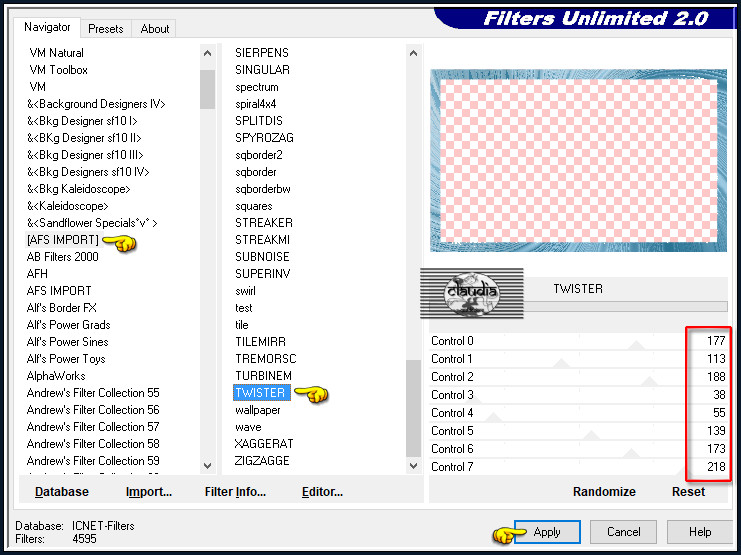The image size is (741, 555).
Task: Select Andrew's Filter Collection 55
Action: [x=93, y=393]
